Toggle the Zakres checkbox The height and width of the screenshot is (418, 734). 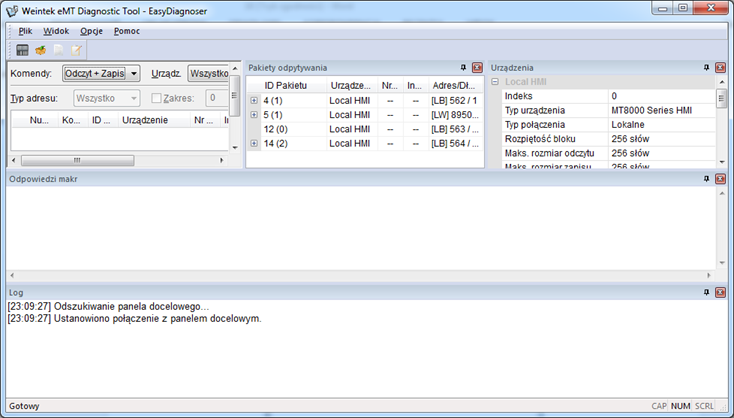pyautogui.click(x=156, y=98)
